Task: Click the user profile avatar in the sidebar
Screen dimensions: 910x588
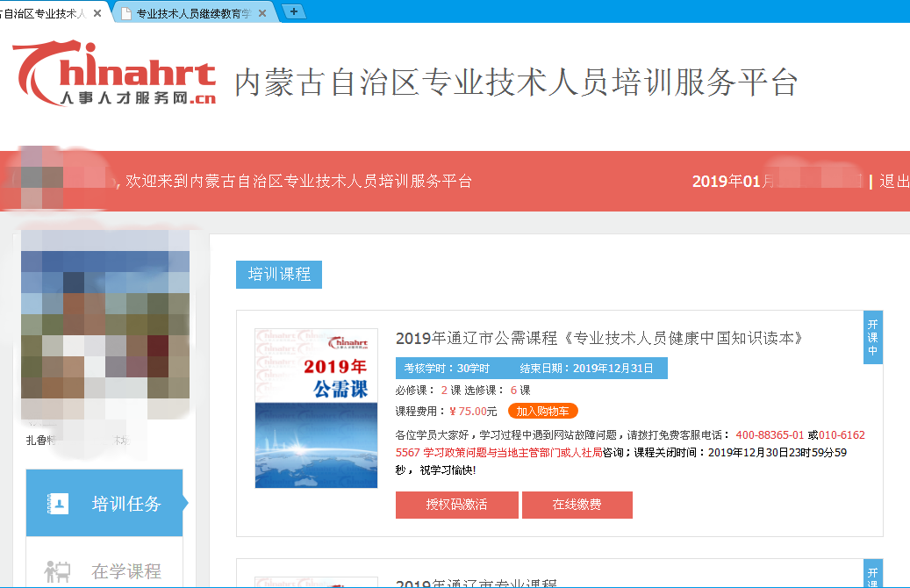Action: [x=105, y=325]
